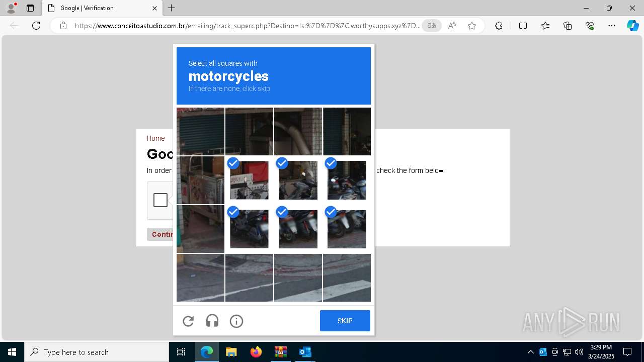Open Task View on the taskbar
The image size is (644, 362).
(181, 352)
